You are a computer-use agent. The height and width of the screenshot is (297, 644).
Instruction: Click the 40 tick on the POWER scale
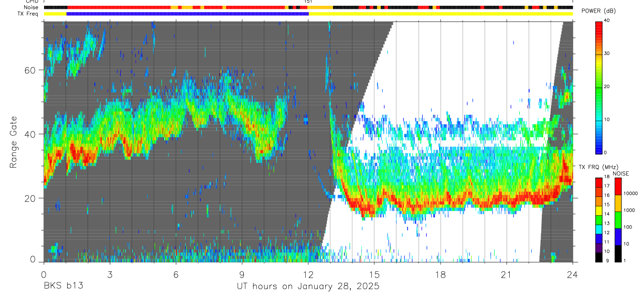point(606,21)
